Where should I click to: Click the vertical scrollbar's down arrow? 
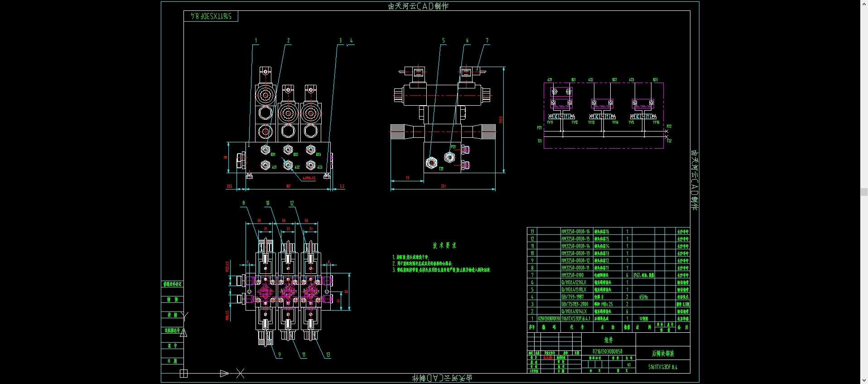(x=864, y=380)
